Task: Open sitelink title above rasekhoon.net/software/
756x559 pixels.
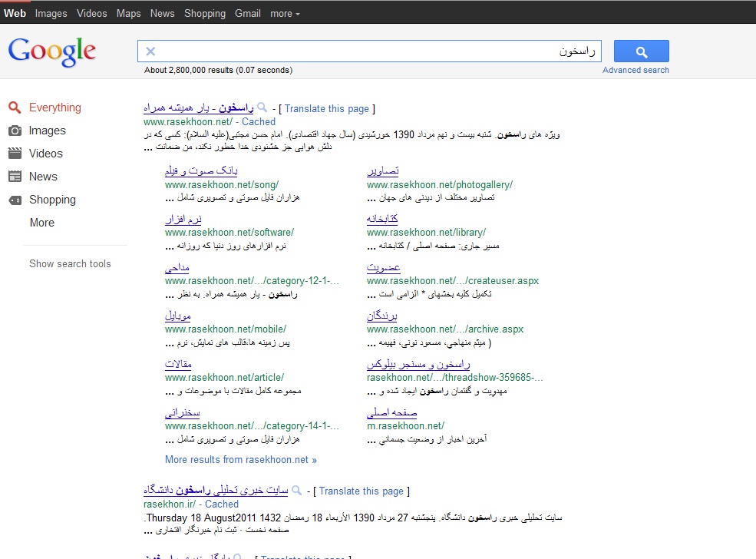Action: point(183,219)
